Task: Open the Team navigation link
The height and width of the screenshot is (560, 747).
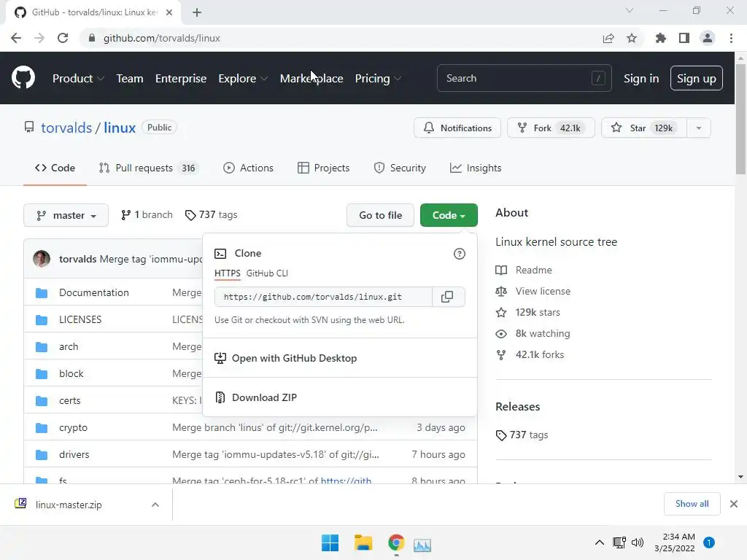Action: pyautogui.click(x=130, y=79)
